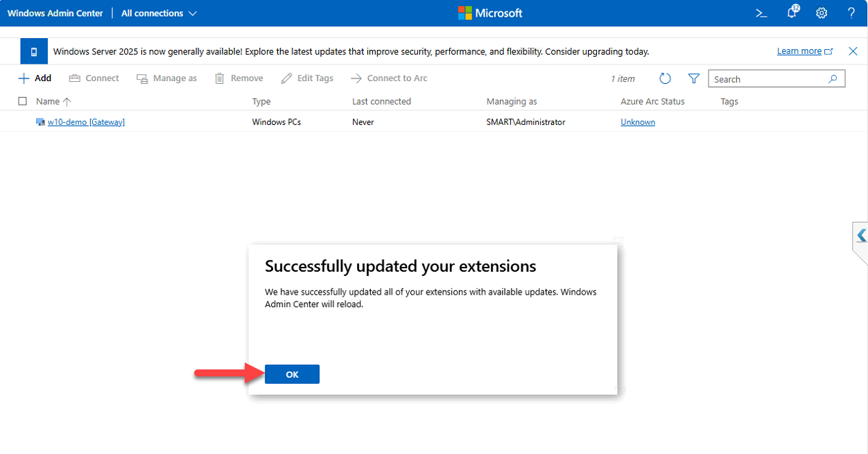Close the Windows Server 2025 banner
The width and height of the screenshot is (868, 454).
[x=853, y=51]
